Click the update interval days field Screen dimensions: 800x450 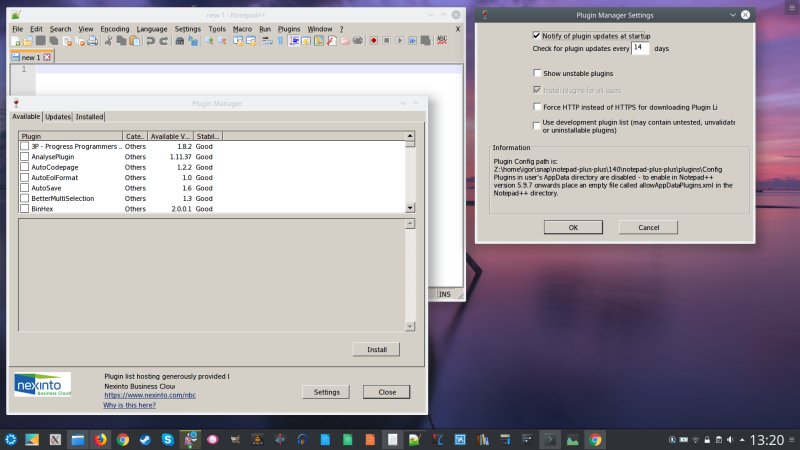(x=640, y=48)
